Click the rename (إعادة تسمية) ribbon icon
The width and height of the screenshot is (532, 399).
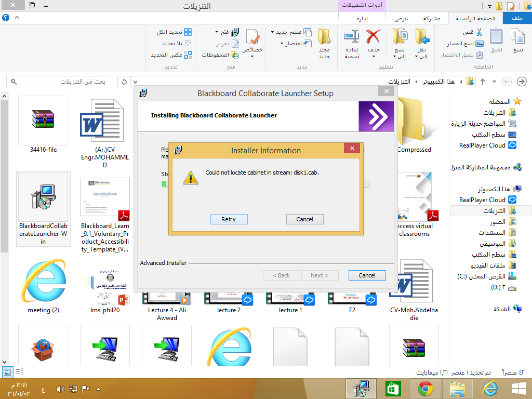[352, 37]
